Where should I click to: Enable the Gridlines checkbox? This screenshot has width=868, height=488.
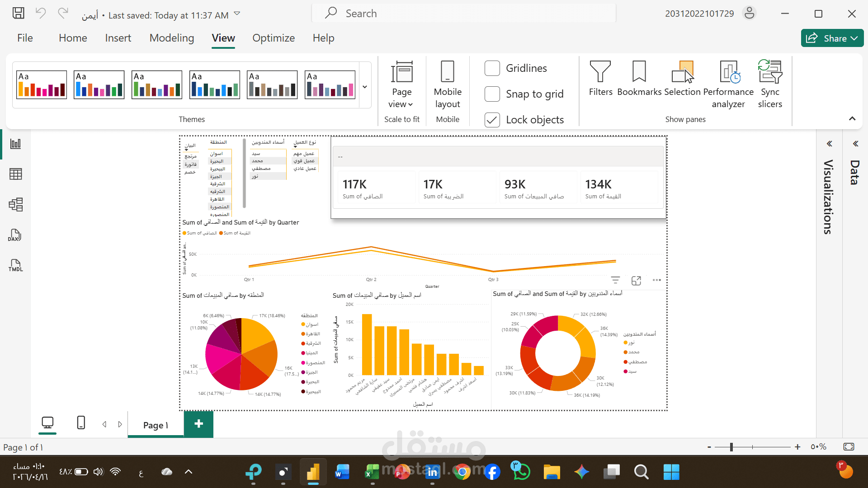[x=492, y=68]
